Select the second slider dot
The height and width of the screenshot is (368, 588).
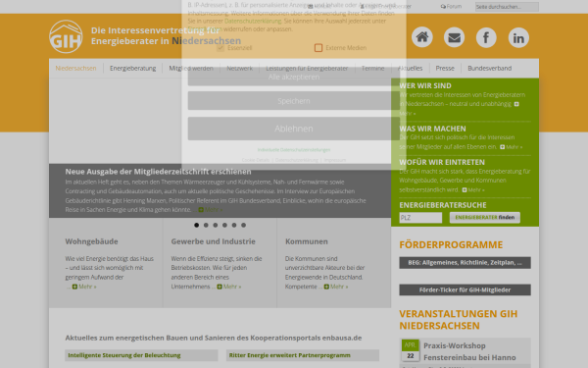206,225
